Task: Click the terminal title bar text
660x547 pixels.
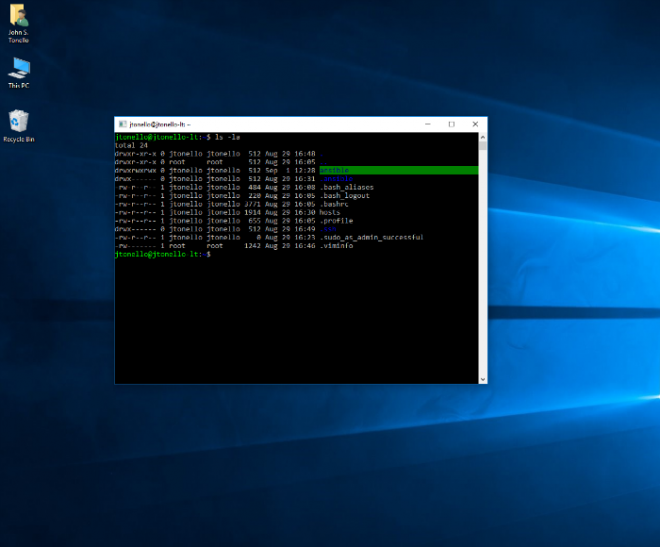Action: [160, 125]
